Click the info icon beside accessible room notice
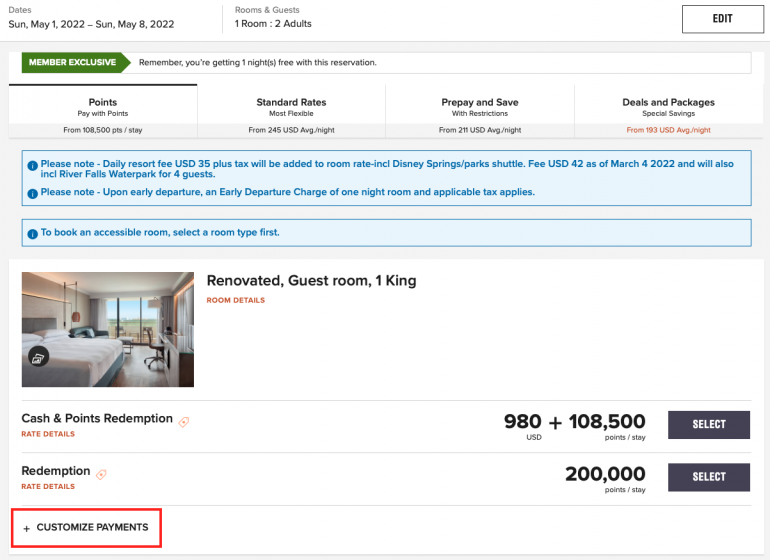The height and width of the screenshot is (560, 770). (33, 233)
